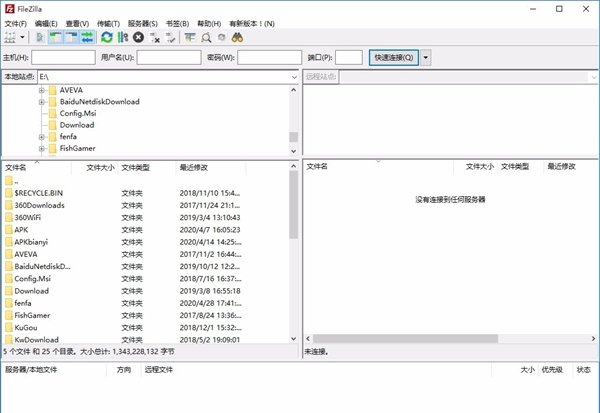Click the 状态 queue column header
The height and width of the screenshot is (413, 600).
pos(584,370)
